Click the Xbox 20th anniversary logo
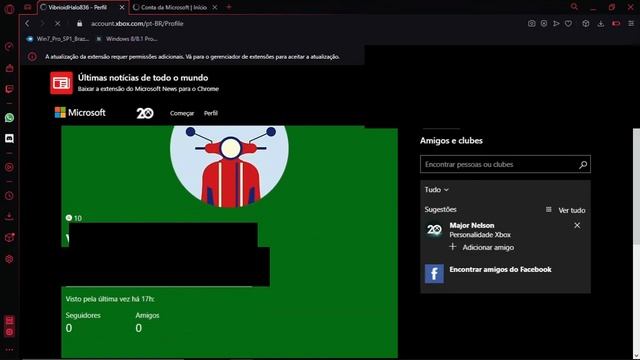Viewport: 640px width, 360px height. tap(145, 113)
